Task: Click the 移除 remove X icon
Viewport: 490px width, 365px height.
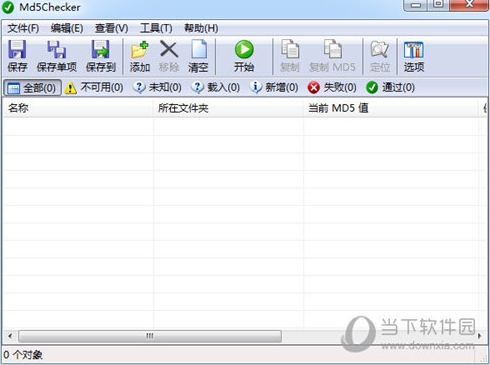Action: 169,49
